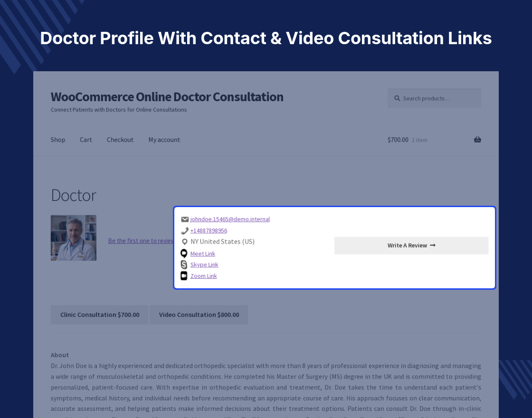Click the phone handset icon

pos(185,231)
